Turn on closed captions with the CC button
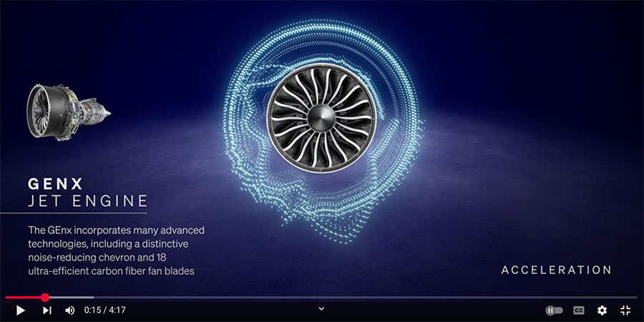Viewport: 644px width, 322px height. pyautogui.click(x=579, y=311)
